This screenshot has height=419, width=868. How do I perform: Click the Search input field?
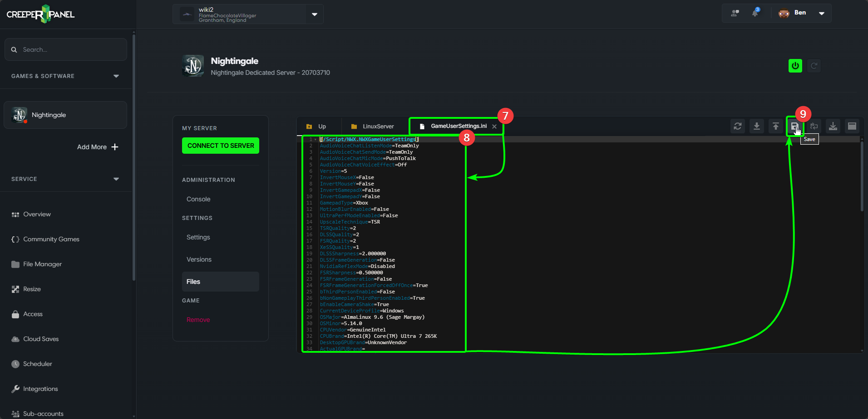65,49
